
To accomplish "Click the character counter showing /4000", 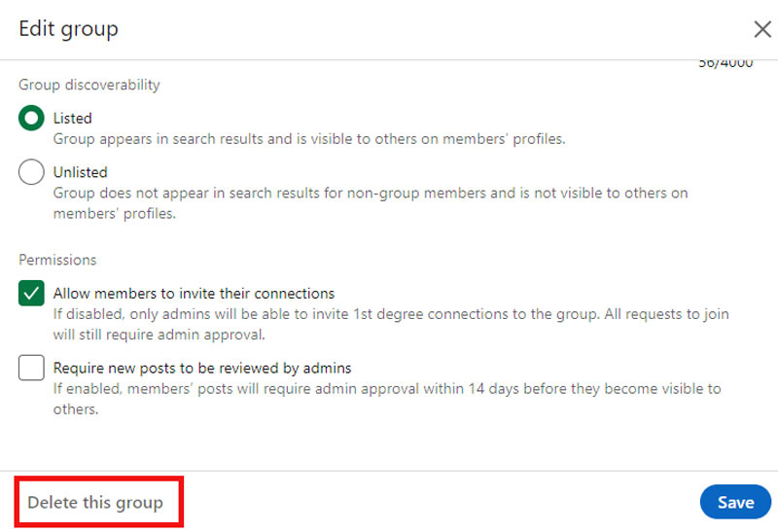I will click(725, 64).
